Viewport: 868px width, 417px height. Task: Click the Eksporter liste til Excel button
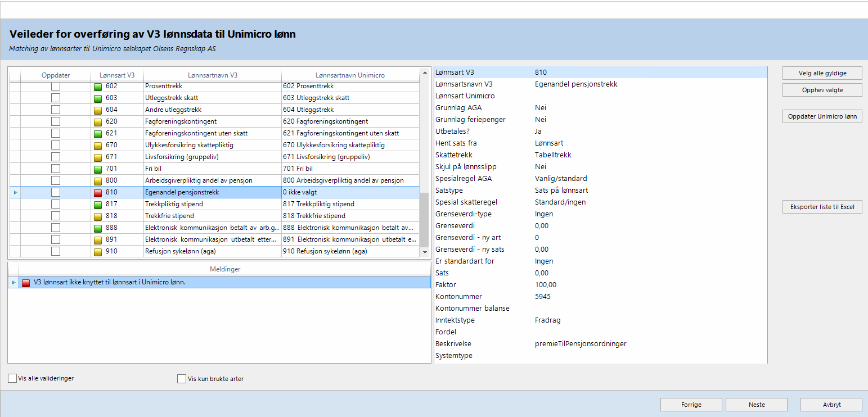(822, 207)
